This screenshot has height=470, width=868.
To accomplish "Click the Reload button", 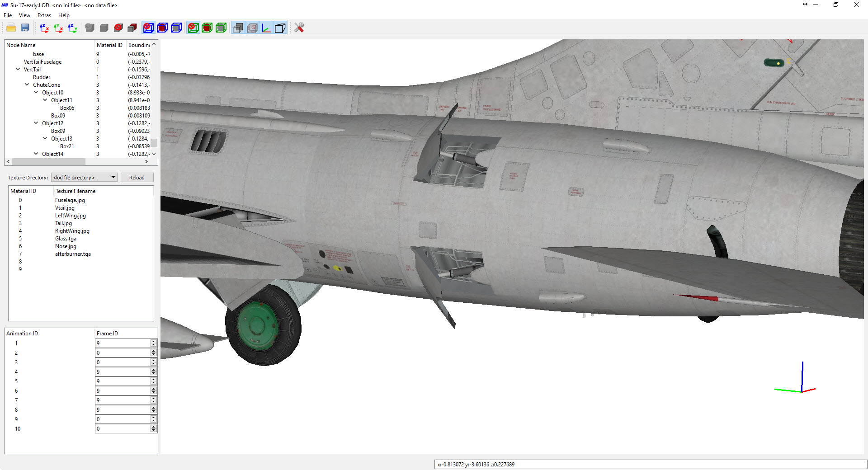I will [137, 178].
